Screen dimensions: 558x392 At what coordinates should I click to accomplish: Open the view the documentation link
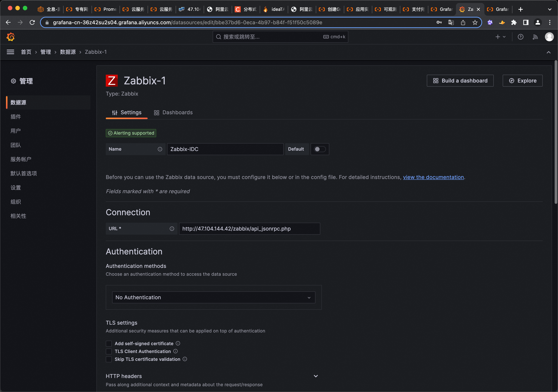[x=433, y=177]
